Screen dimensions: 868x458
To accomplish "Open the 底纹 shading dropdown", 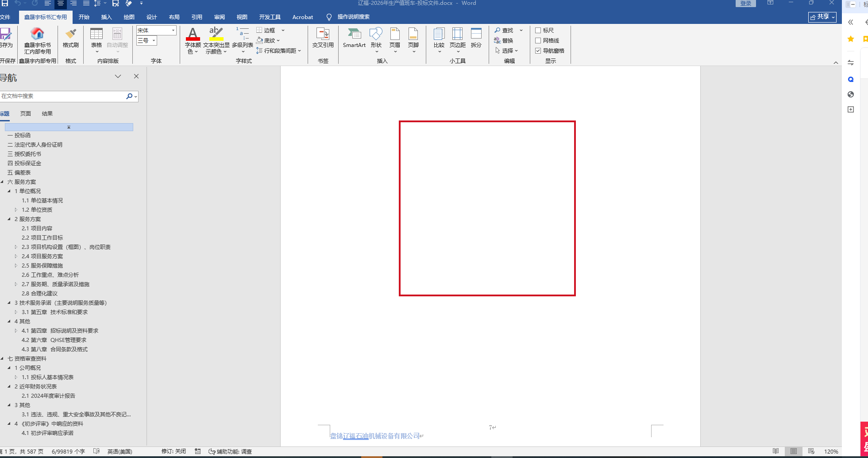I will click(278, 40).
